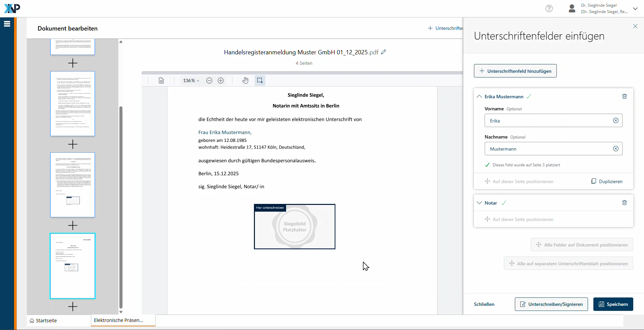Screen dimensions: 644x330
Task: Click the help question mark icon
Action: (549, 8)
